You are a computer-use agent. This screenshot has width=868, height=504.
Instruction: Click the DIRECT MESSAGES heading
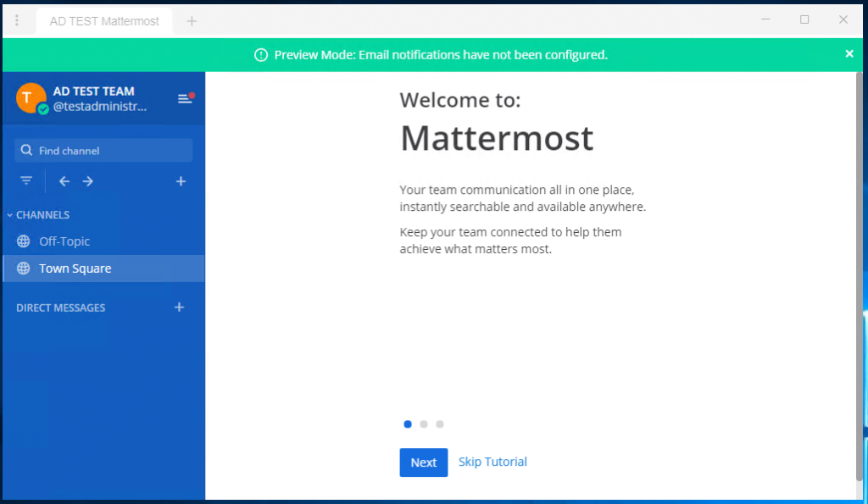60,307
